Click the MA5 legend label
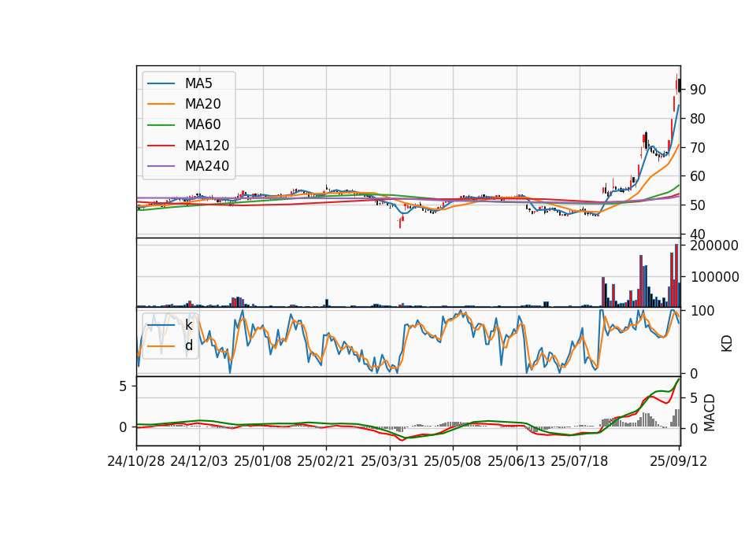Screen dimensions: 756x543 click(198, 83)
